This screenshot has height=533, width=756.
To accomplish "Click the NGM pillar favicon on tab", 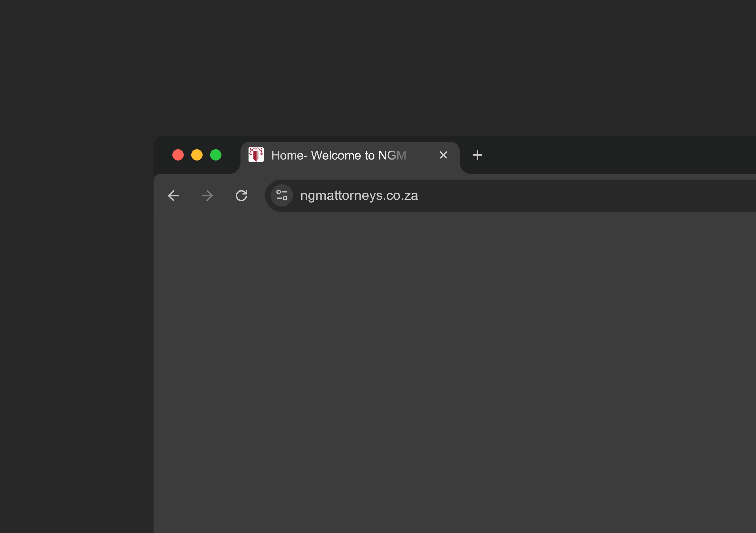I will click(256, 155).
